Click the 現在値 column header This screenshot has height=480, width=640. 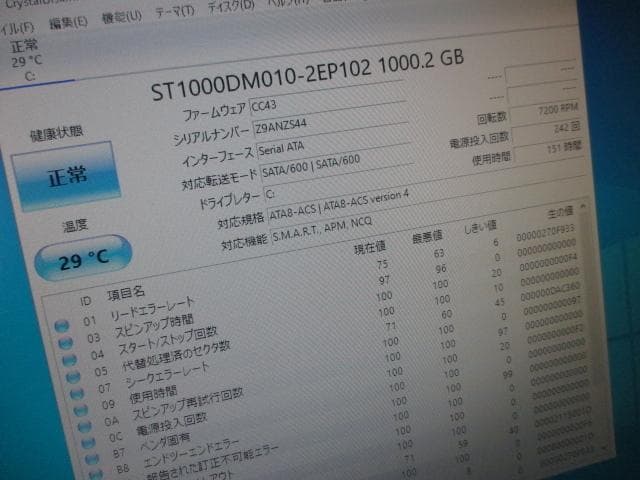tap(369, 247)
